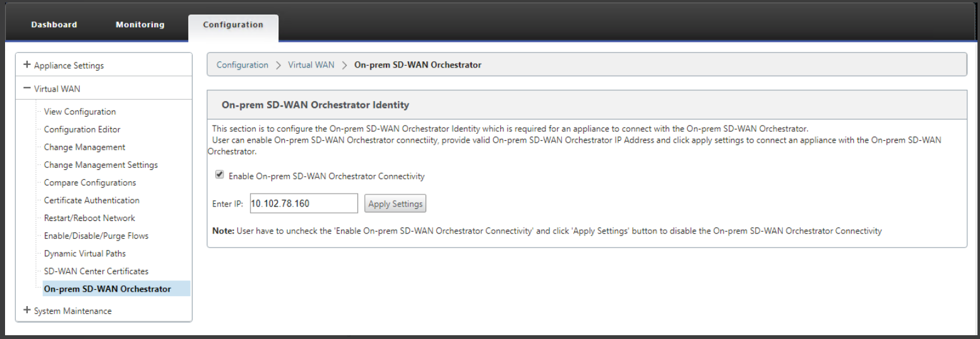Go to Compare Configurations
This screenshot has height=339, width=980.
pos(90,182)
